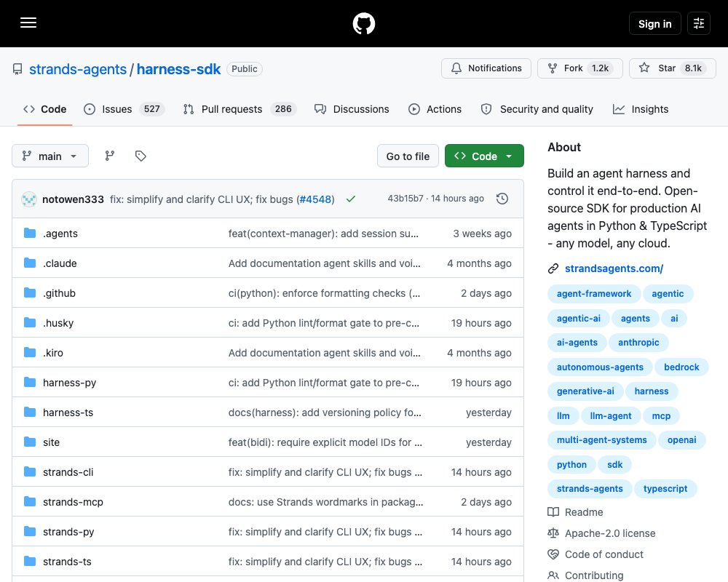Screen dimensions: 728x582
Task: Select the openai topic tag
Action: tap(681, 440)
